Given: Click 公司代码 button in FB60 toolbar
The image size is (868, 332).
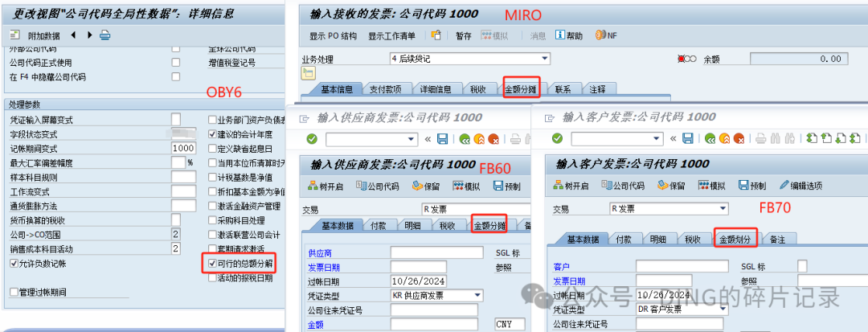Looking at the screenshot, I should [377, 186].
